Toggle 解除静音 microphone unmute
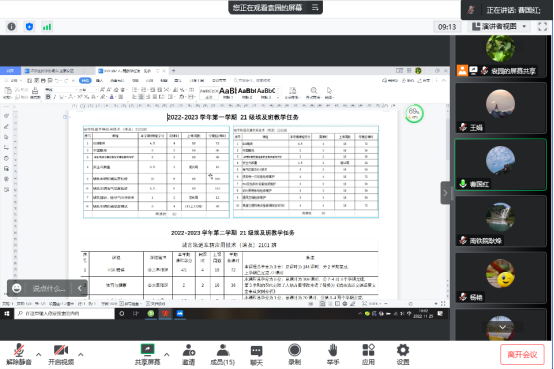 [19, 355]
